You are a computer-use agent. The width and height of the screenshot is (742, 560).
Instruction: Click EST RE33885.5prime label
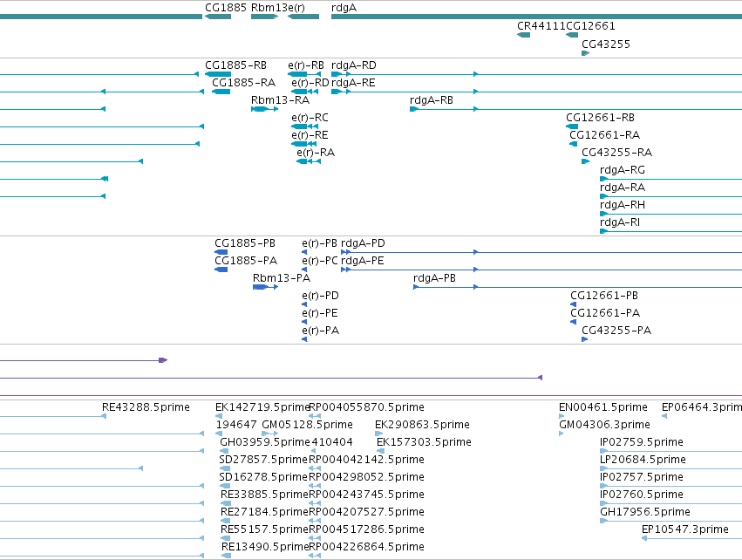264,495
